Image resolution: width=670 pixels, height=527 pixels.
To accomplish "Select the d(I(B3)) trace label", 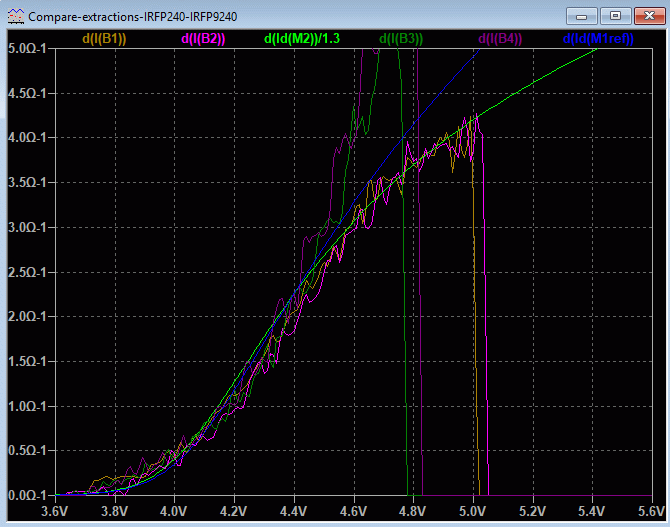I will 401,39.
